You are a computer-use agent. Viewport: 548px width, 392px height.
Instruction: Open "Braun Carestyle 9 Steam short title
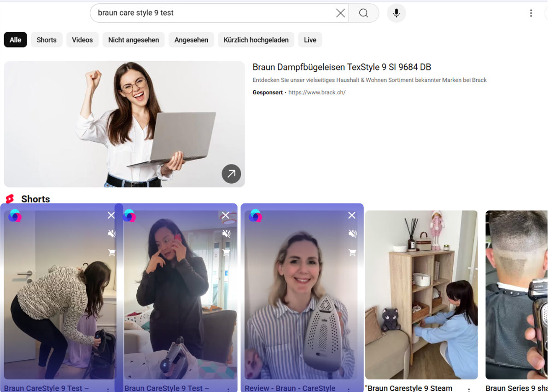[x=408, y=388]
